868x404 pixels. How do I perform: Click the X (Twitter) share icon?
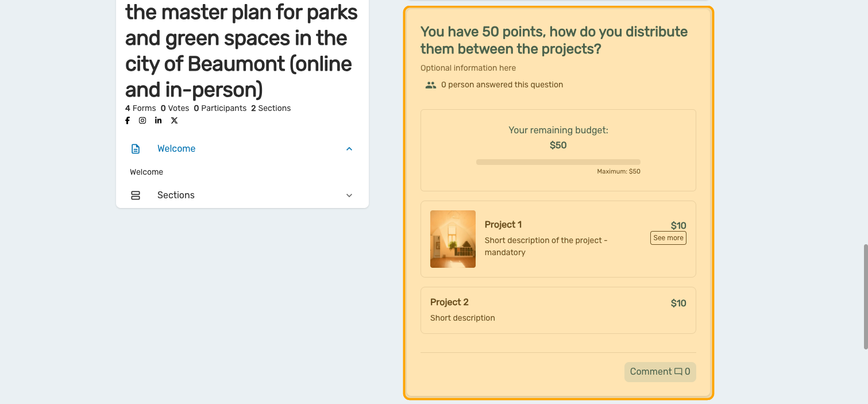[x=174, y=121]
